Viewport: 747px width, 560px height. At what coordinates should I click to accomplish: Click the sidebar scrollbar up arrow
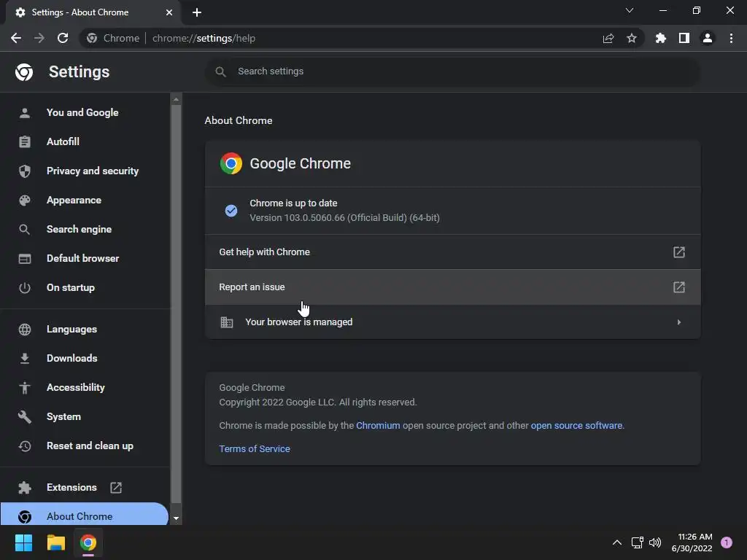pos(176,99)
